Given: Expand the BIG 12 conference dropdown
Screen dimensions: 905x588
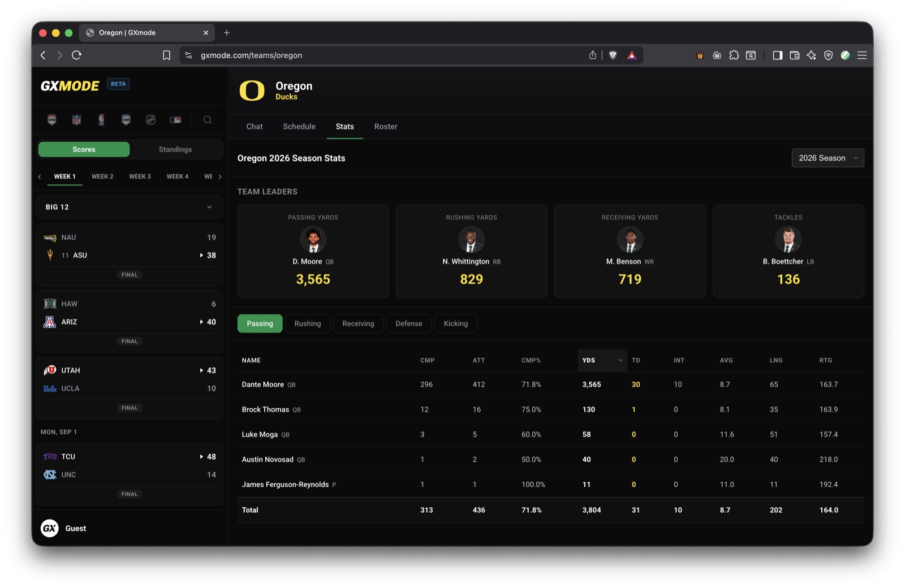Looking at the screenshot, I should point(130,207).
